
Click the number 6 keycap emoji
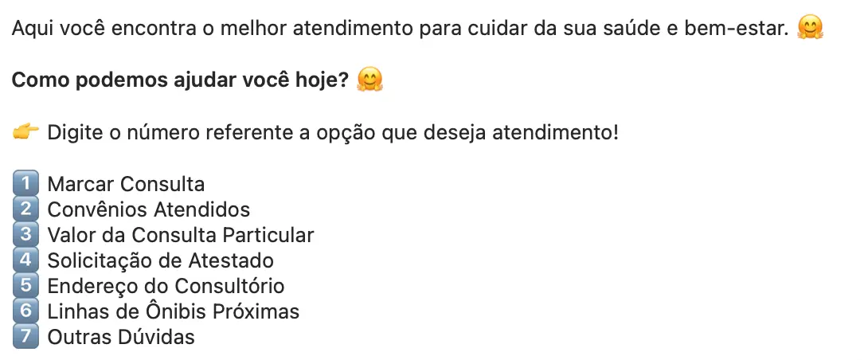point(25,311)
